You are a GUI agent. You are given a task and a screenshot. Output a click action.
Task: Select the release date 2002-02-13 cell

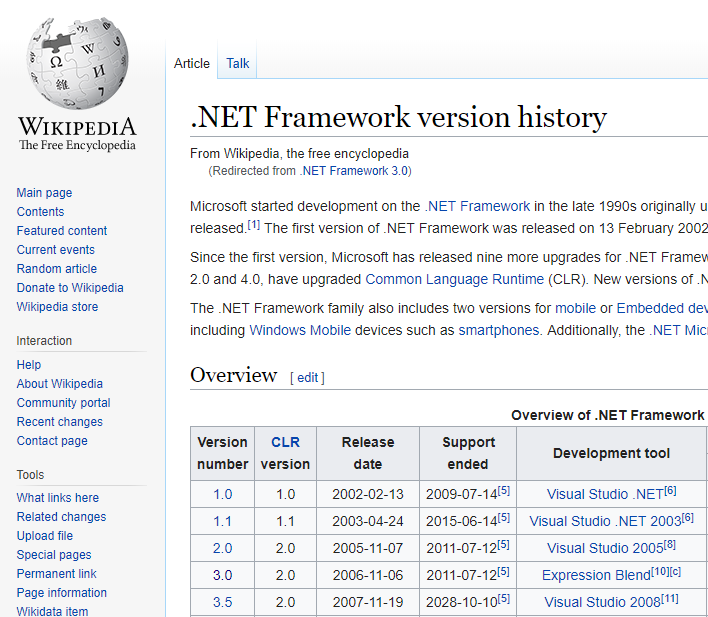368,494
